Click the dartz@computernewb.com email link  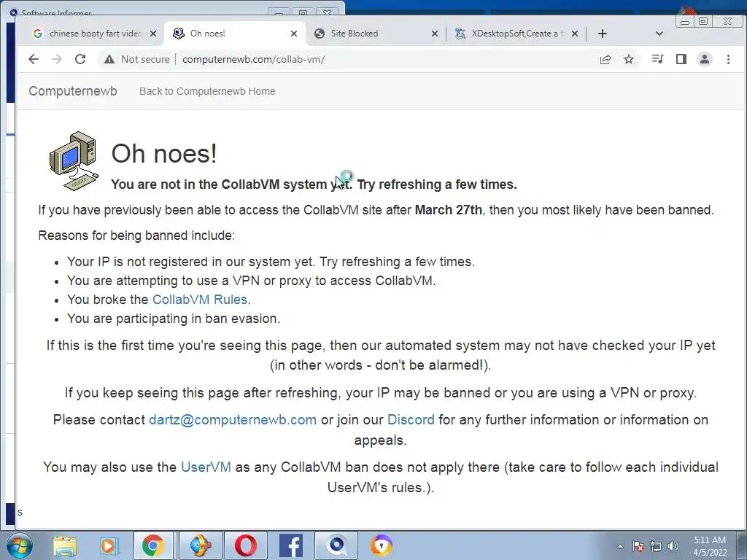(x=233, y=419)
